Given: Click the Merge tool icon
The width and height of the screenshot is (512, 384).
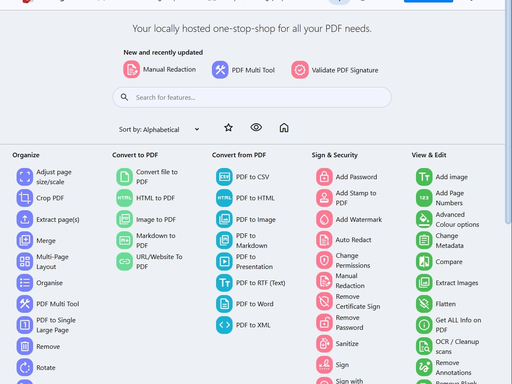Looking at the screenshot, I should (x=25, y=240).
